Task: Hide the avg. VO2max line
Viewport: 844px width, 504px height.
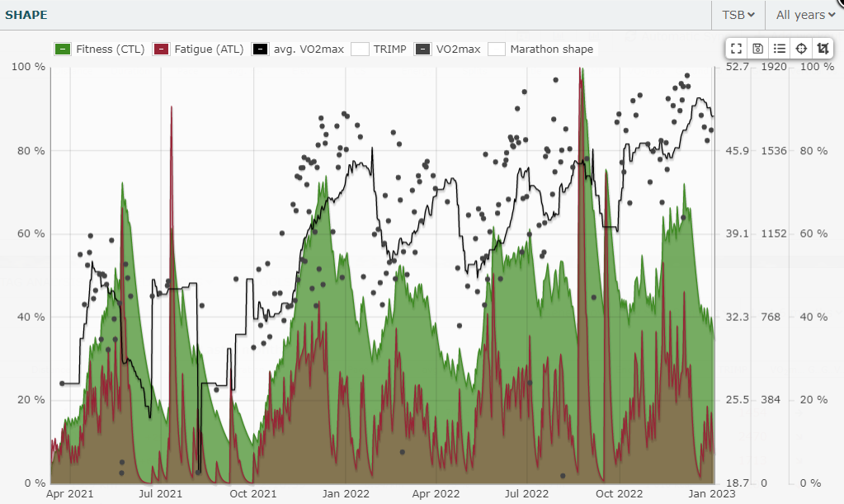Action: 260,49
